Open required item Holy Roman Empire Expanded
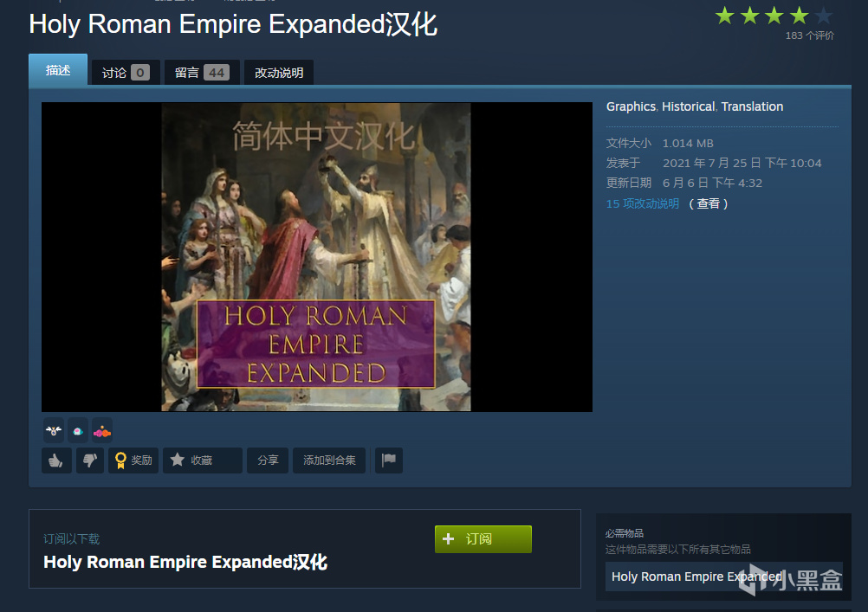The height and width of the screenshot is (612, 868). [696, 577]
